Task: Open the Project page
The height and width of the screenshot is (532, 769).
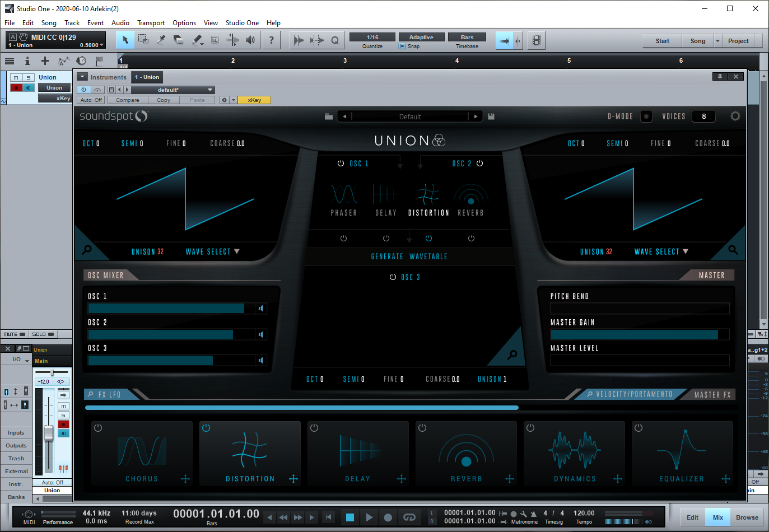Action: [x=738, y=41]
